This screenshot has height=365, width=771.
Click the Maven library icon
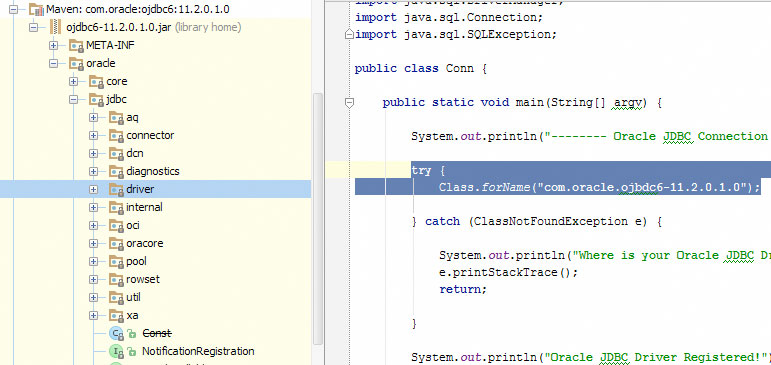pyautogui.click(x=36, y=9)
